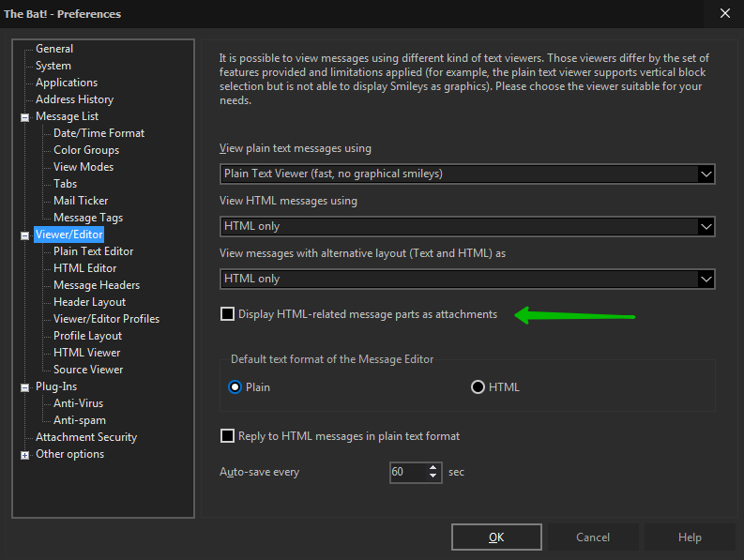Image resolution: width=744 pixels, height=560 pixels.
Task: Click the Auto-save seconds input field
Action: [x=408, y=472]
